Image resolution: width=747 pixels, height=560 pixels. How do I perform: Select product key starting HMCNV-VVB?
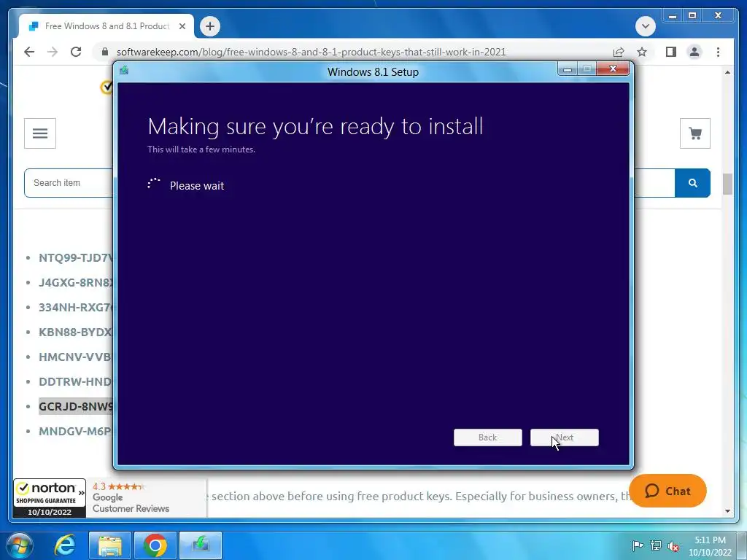(76, 357)
